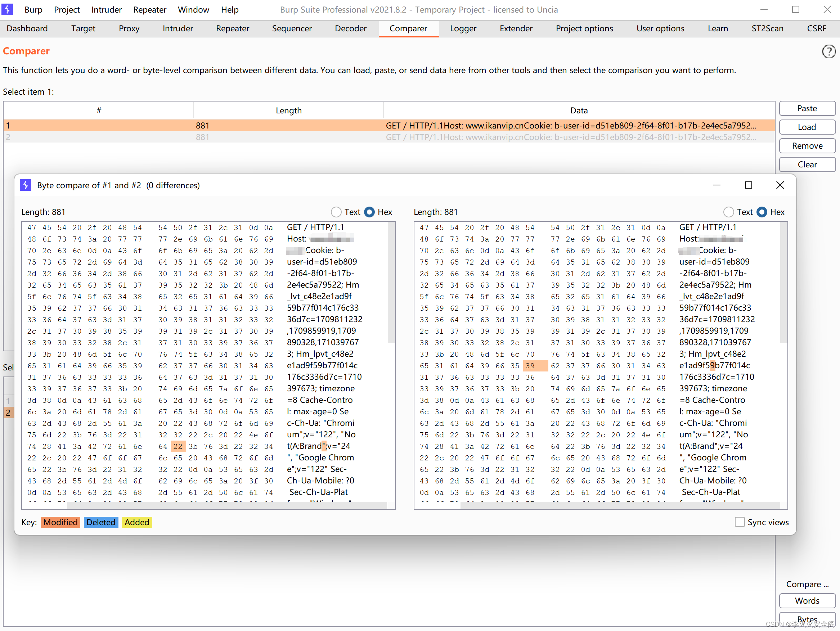The height and width of the screenshot is (631, 840).
Task: Switch to the Extender tab
Action: click(516, 28)
